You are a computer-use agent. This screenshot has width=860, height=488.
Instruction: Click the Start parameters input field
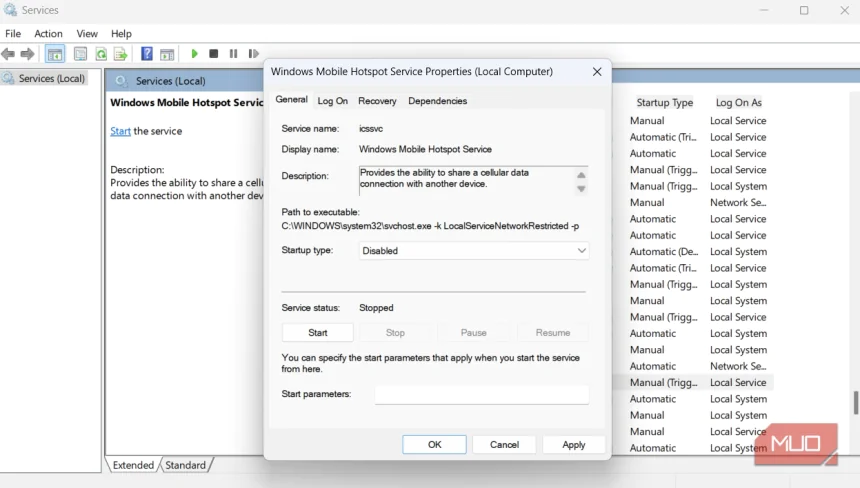[482, 395]
